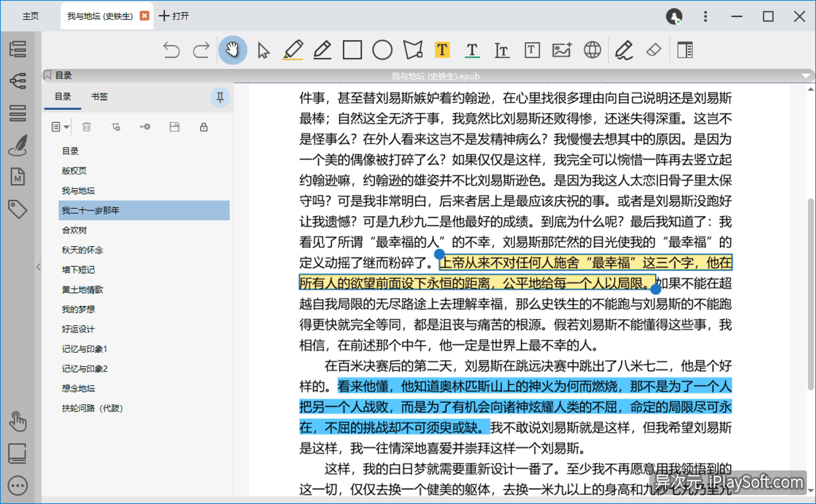The height and width of the screenshot is (504, 816).
Task: Select the rectangle shape tool
Action: point(352,50)
